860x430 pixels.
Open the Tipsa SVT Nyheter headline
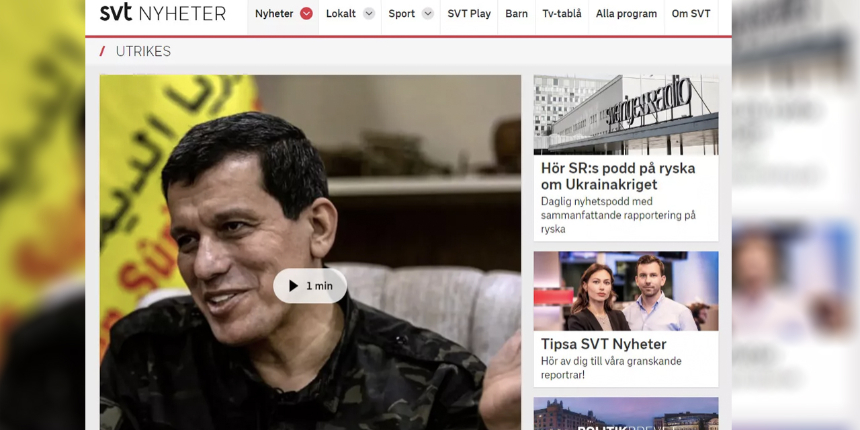[603, 344]
